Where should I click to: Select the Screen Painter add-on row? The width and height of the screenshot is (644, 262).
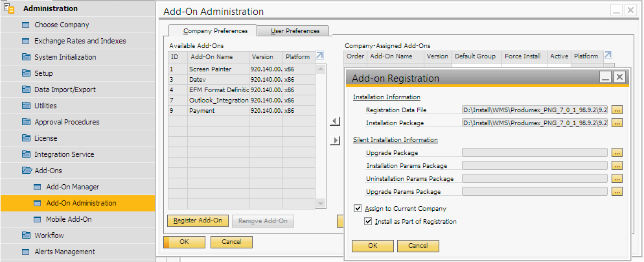[x=210, y=69]
